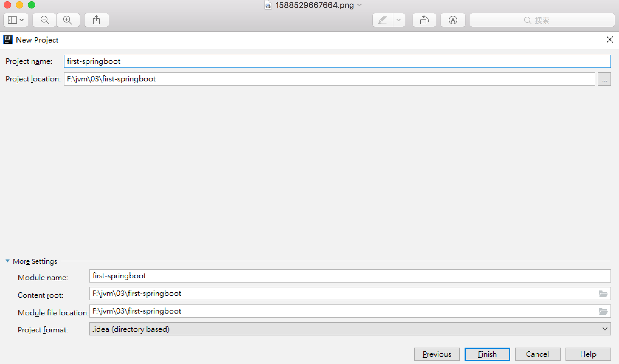Click the Project name text field

pyautogui.click(x=337, y=61)
